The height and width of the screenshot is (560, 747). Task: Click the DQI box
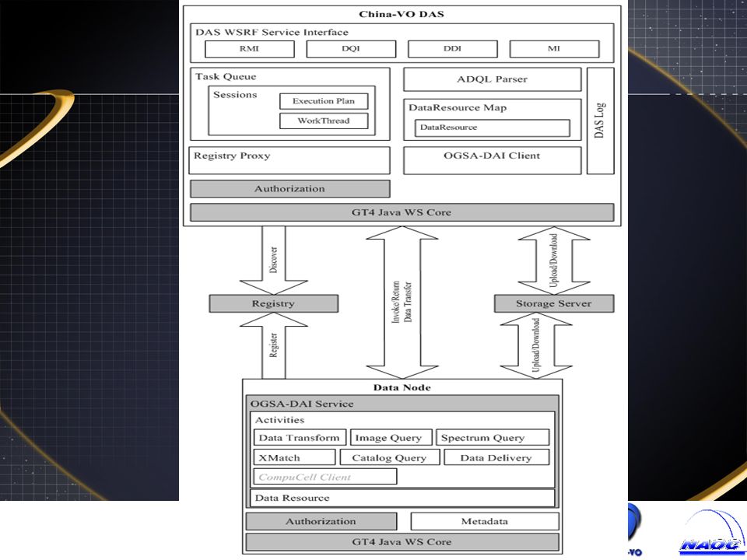coord(351,48)
